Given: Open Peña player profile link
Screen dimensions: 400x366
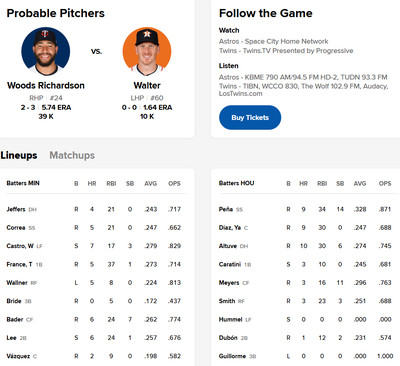Looking at the screenshot, I should (226, 209).
